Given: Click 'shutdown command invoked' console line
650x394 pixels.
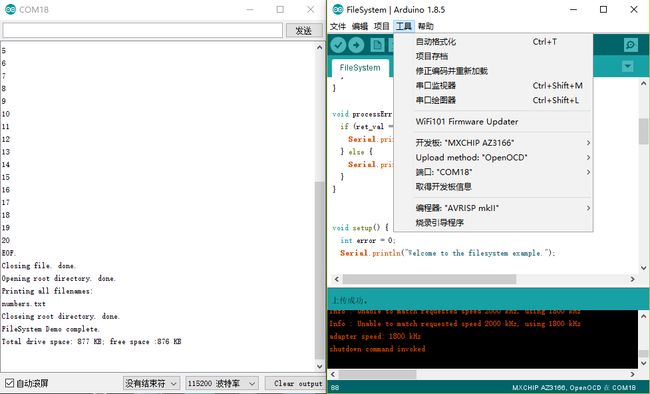Looking at the screenshot, I should point(378,349).
